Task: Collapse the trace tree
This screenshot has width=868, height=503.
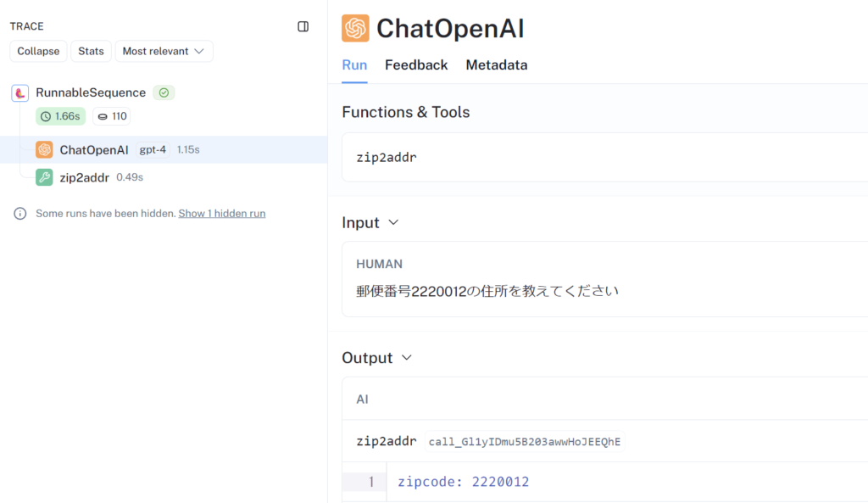Action: coord(38,51)
